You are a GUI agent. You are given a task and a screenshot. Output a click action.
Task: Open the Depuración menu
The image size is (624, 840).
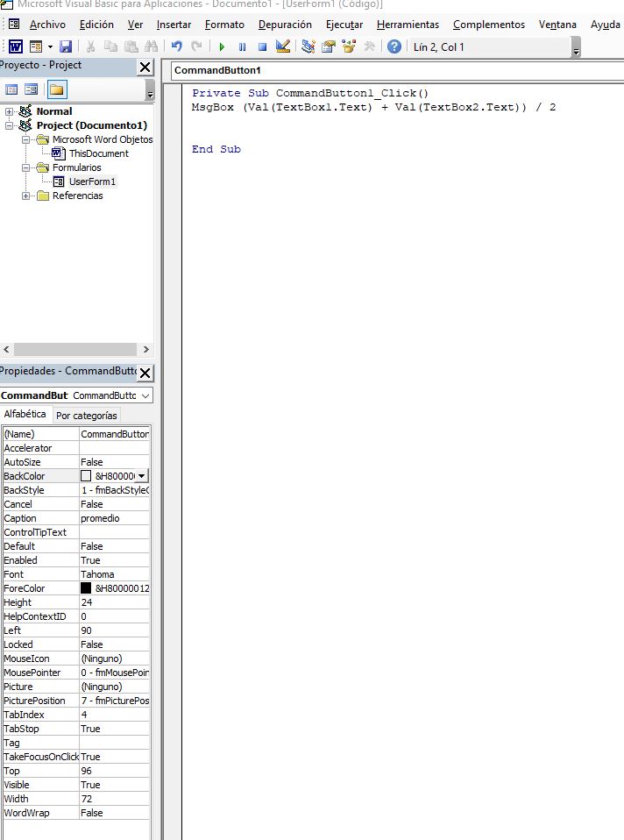click(284, 25)
